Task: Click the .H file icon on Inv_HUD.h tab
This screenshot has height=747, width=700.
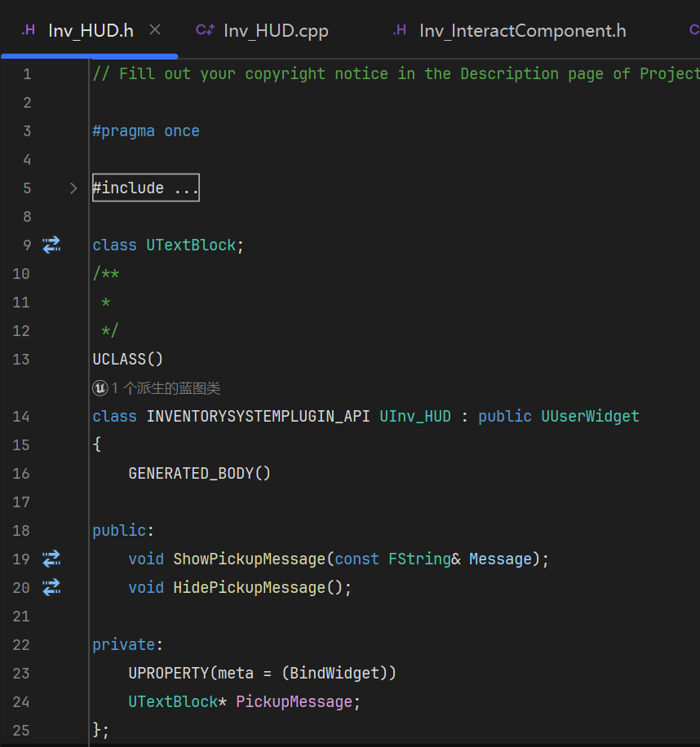Action: click(x=29, y=30)
